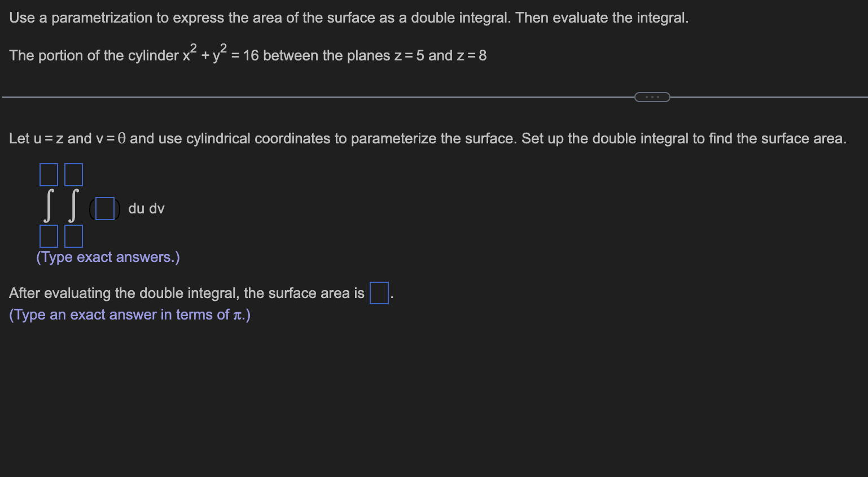Click the inner integral upper limit box
This screenshot has width=868, height=477.
(x=73, y=174)
